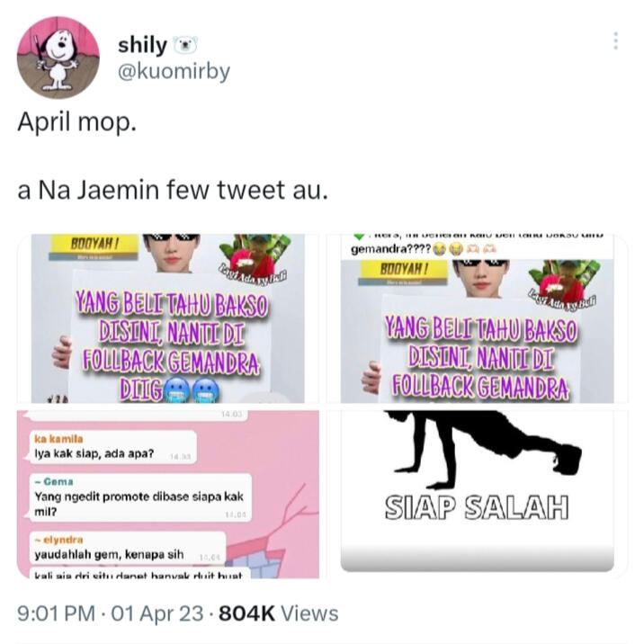Click the pixel sunglasses face in first image
Screen dimensions: 644x644
tap(172, 251)
